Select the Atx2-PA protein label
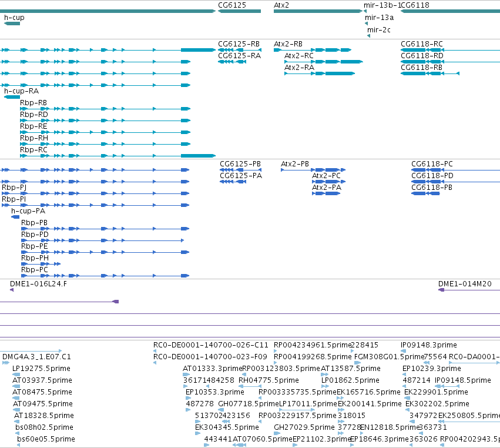 pos(327,188)
